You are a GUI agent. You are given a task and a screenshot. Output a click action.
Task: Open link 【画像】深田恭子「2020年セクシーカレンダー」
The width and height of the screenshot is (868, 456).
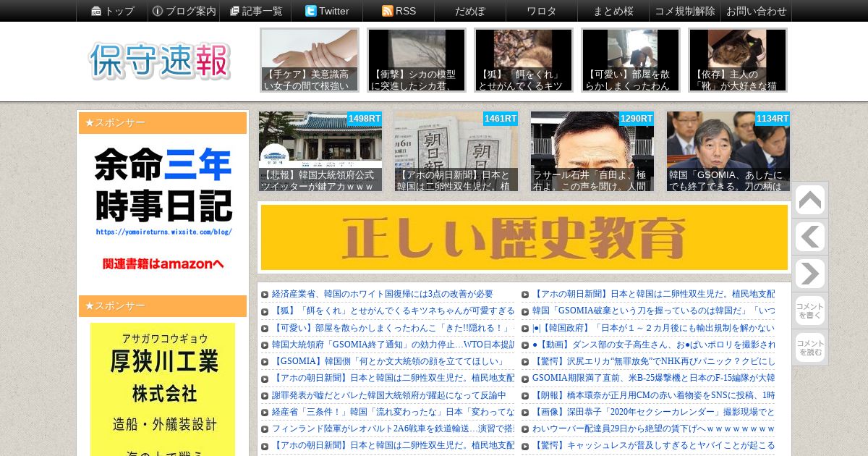tap(653, 412)
